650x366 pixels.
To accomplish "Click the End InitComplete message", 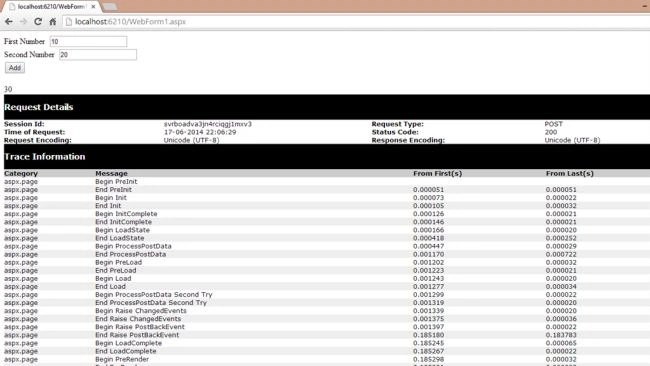I will pyautogui.click(x=124, y=222).
